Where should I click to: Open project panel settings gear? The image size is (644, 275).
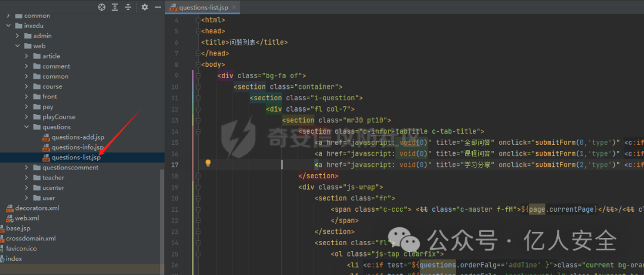click(144, 7)
